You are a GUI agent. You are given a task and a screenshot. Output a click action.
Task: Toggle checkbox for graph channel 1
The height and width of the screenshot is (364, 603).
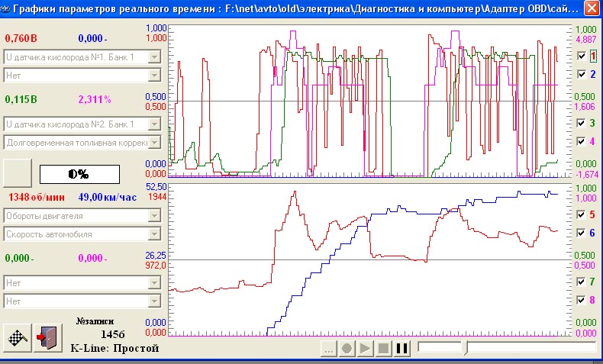pyautogui.click(x=582, y=56)
